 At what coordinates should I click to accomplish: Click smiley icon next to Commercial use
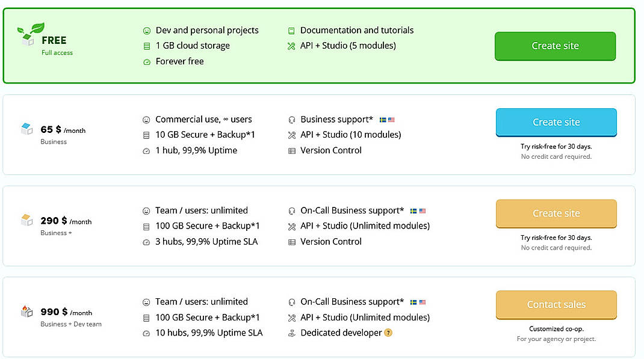click(146, 120)
